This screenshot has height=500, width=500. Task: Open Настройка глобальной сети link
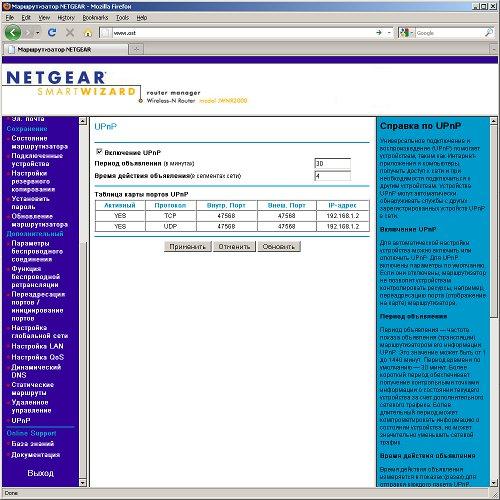pyautogui.click(x=39, y=332)
